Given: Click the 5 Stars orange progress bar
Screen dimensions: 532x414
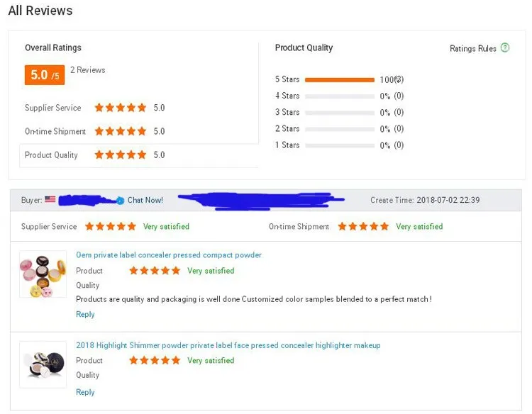Looking at the screenshot, I should [340, 79].
